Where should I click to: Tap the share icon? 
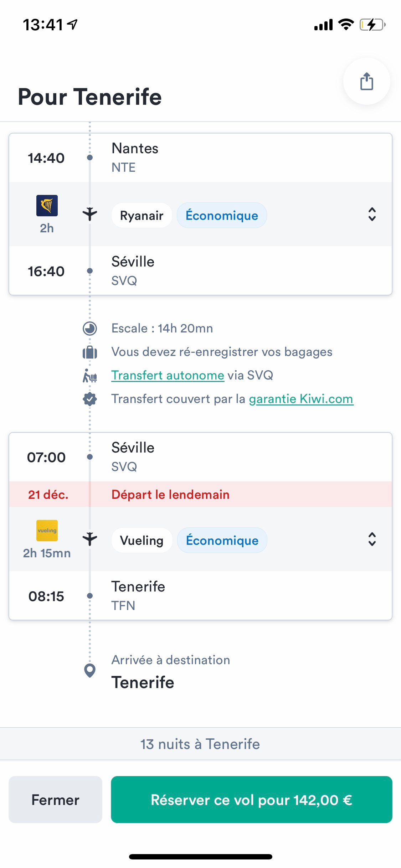[366, 82]
